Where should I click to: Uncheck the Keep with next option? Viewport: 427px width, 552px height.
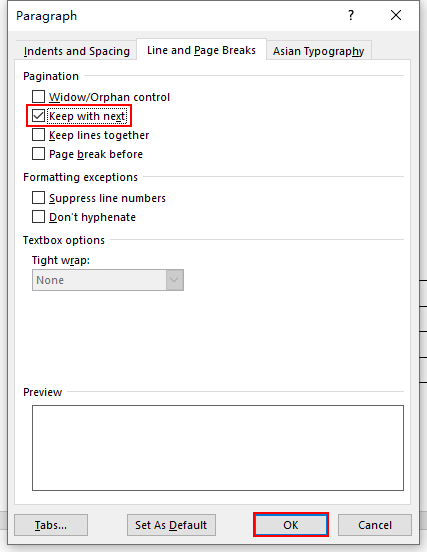pyautogui.click(x=38, y=115)
